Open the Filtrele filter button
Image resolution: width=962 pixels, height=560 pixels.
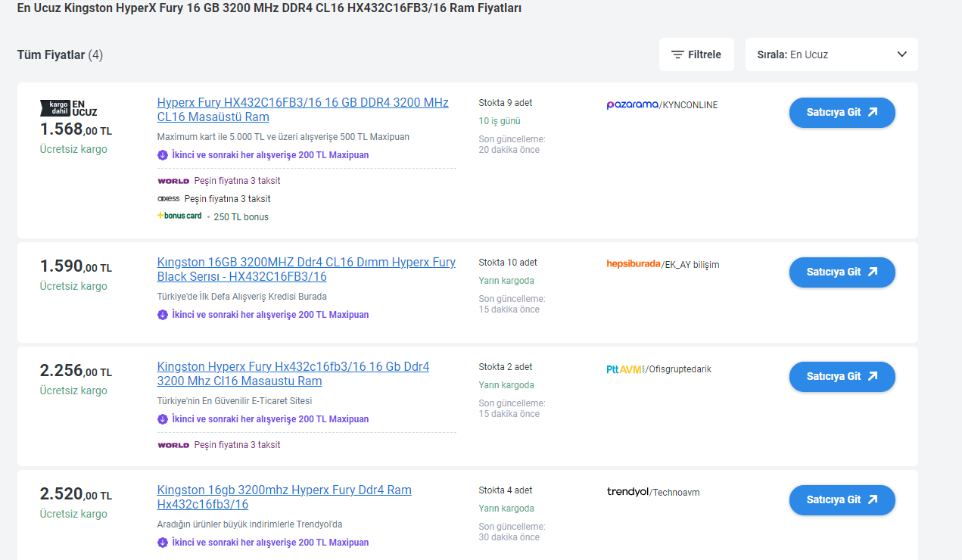click(x=696, y=54)
